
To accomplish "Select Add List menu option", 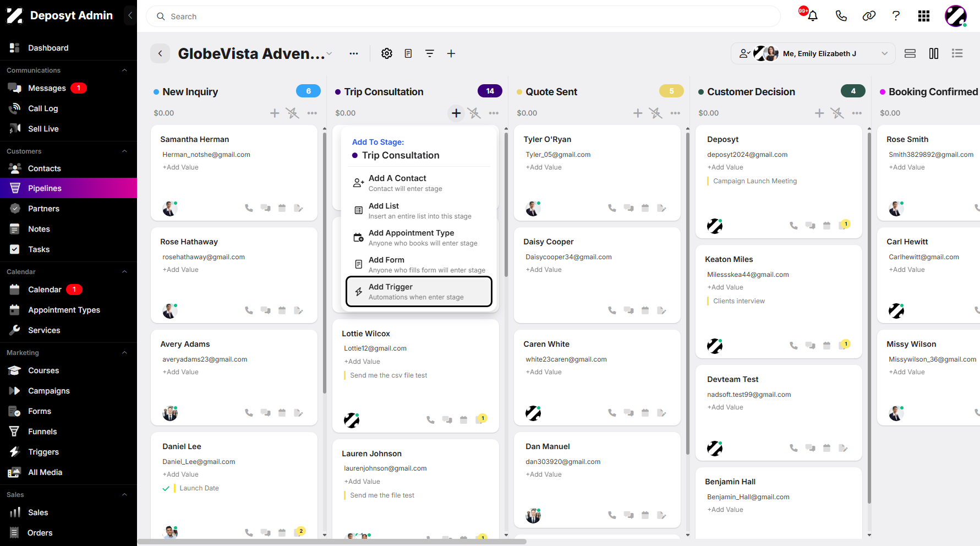I will pyautogui.click(x=419, y=211).
